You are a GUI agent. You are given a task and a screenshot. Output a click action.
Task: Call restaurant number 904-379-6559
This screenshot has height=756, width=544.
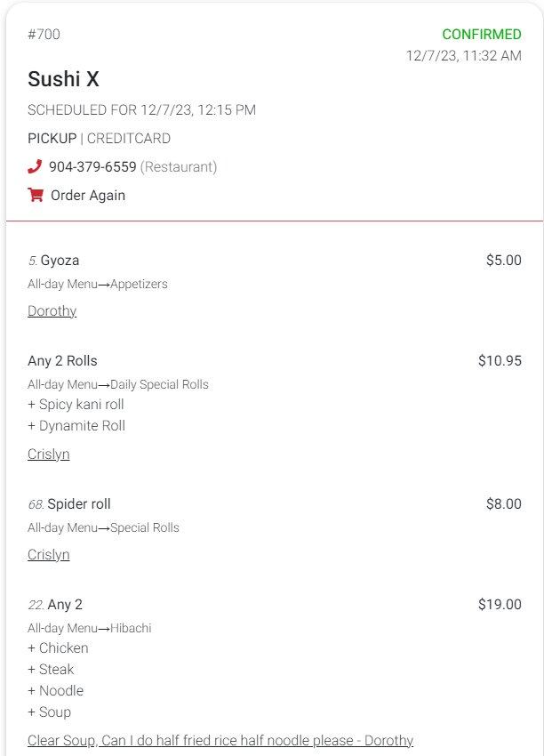[x=92, y=167]
